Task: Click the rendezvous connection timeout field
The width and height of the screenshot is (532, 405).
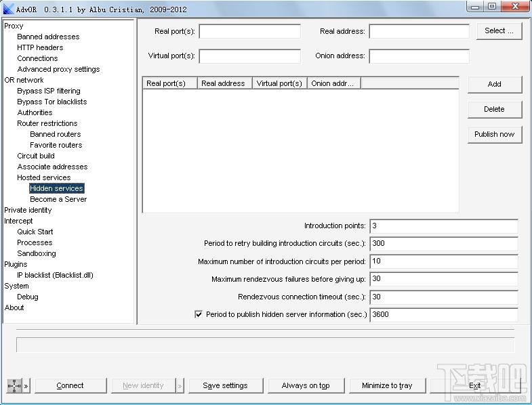Action: (444, 297)
